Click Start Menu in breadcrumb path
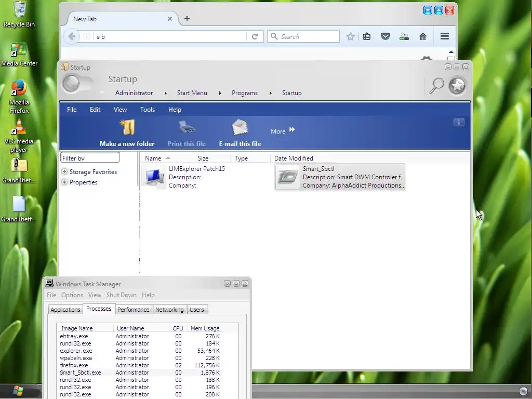532x399 pixels. click(x=192, y=93)
